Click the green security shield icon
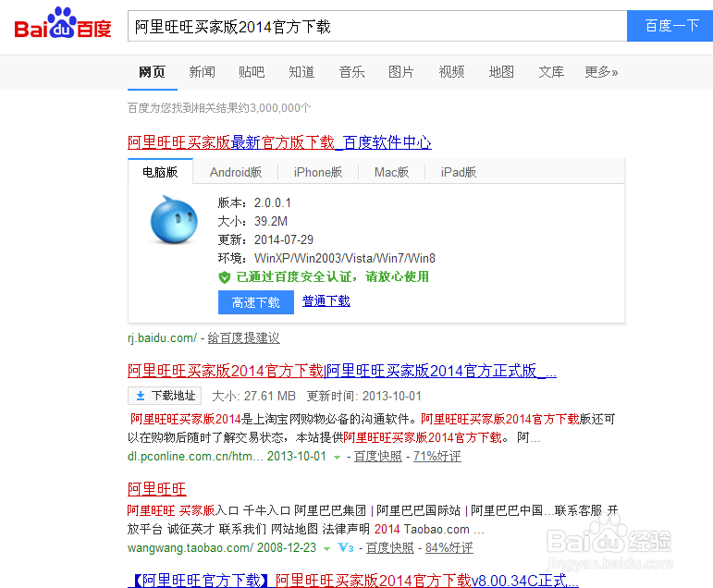This screenshot has height=588, width=713. (225, 277)
